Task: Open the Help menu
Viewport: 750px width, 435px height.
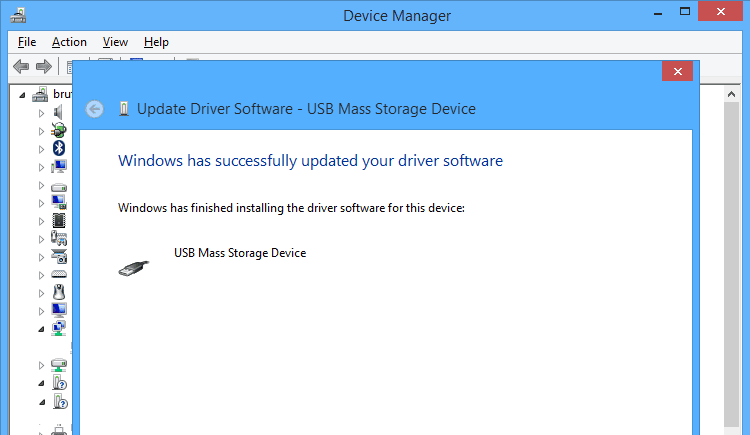Action: point(156,42)
